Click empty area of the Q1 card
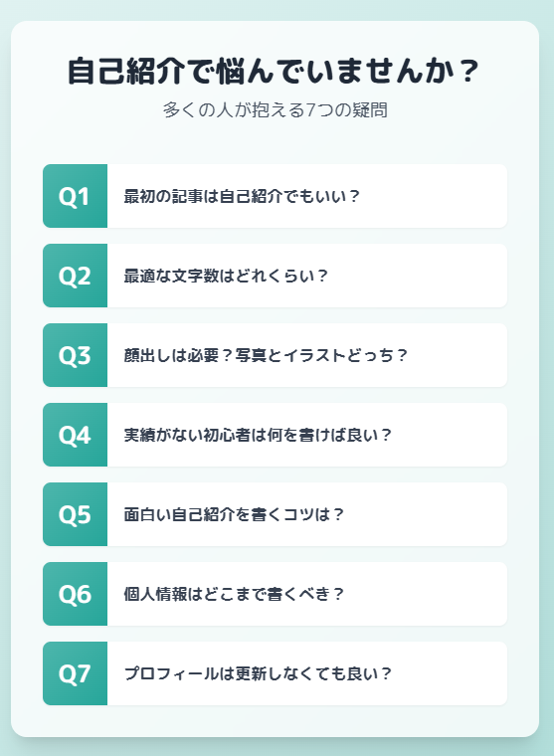 click(434, 196)
